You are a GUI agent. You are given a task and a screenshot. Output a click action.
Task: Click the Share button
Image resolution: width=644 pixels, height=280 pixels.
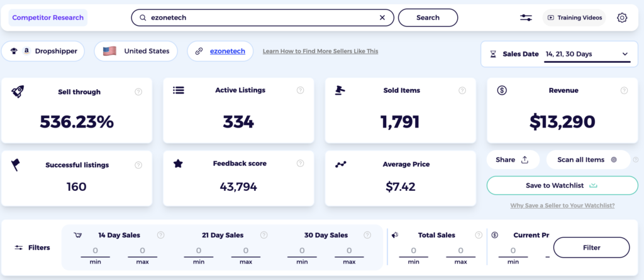(513, 160)
